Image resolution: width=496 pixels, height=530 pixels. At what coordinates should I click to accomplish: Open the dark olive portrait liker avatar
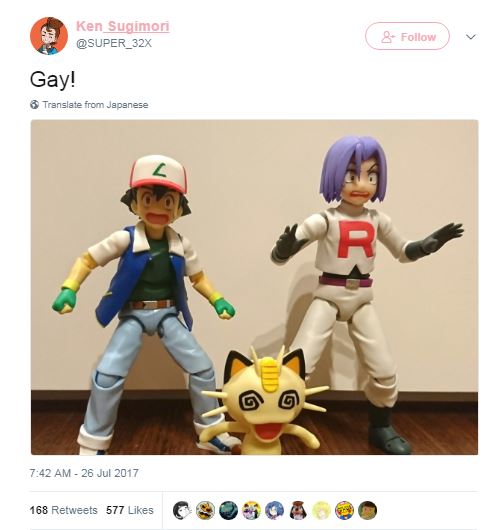(368, 510)
